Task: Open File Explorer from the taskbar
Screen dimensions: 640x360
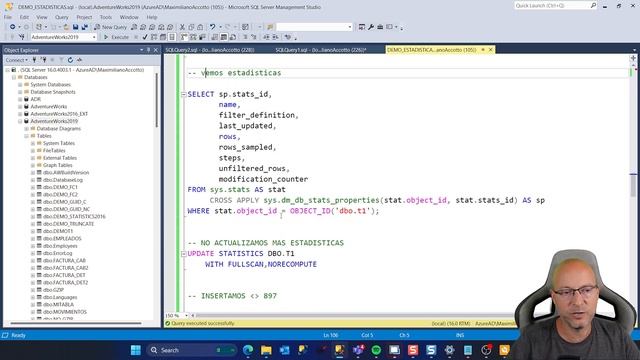Action: click(x=266, y=350)
